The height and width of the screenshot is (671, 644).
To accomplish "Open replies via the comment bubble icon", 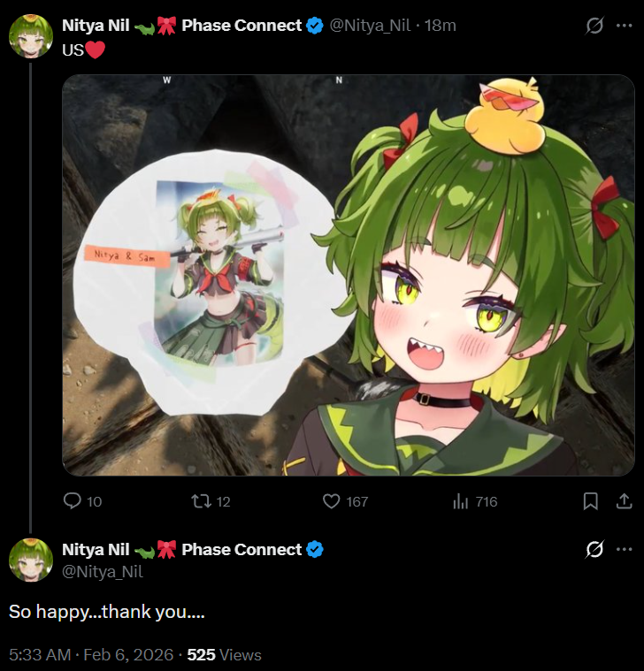I will [x=72, y=500].
